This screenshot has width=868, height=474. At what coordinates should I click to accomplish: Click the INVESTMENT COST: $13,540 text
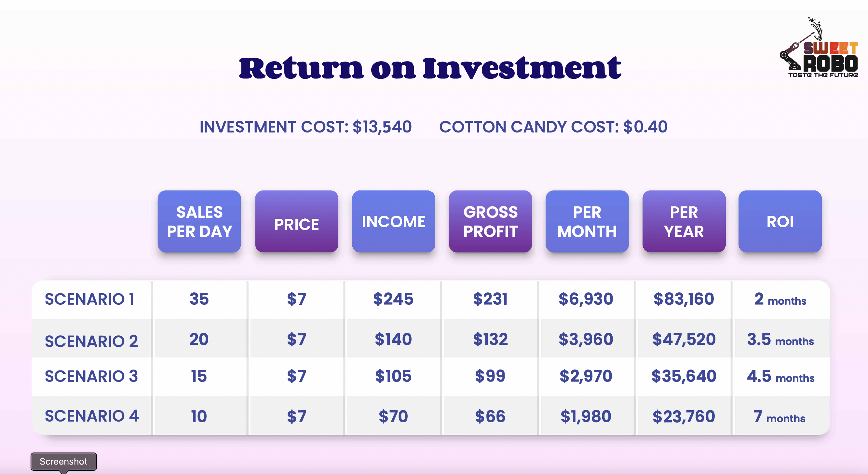pos(305,127)
